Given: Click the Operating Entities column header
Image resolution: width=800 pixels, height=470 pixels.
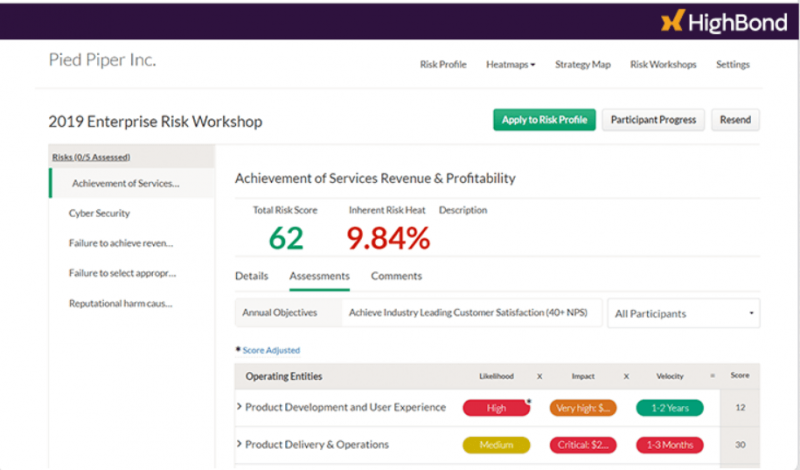Looking at the screenshot, I should [x=284, y=377].
